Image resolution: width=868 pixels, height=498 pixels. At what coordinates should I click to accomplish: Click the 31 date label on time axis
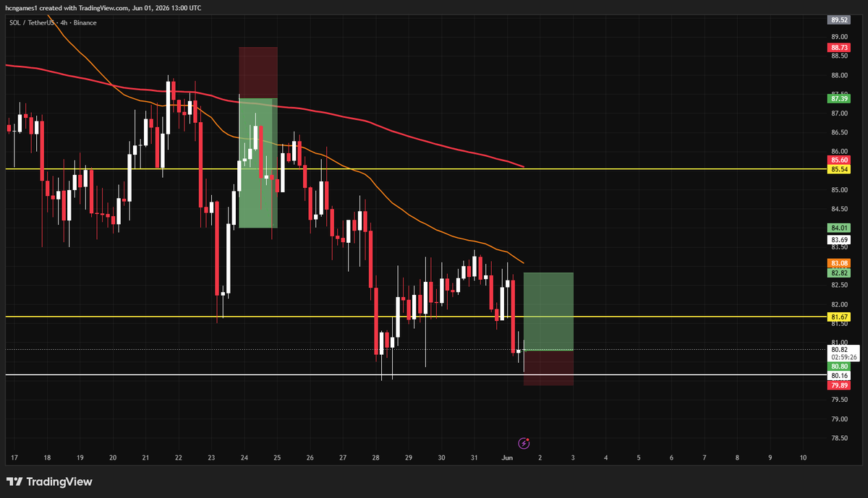[474, 458]
